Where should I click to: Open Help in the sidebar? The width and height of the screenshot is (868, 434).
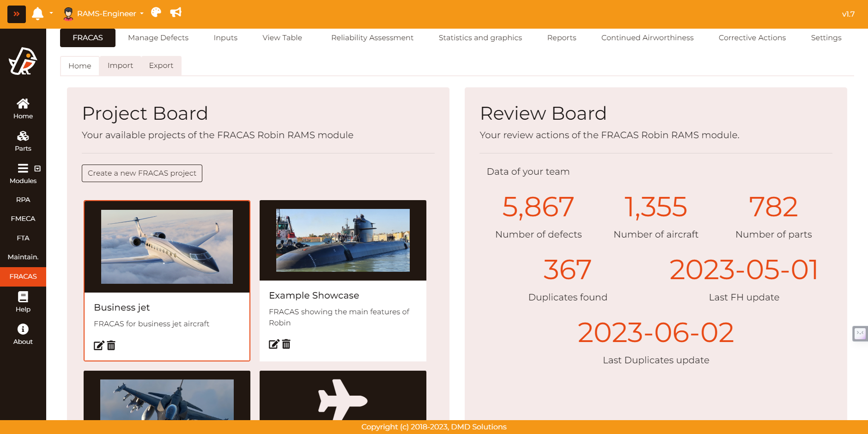pyautogui.click(x=23, y=302)
